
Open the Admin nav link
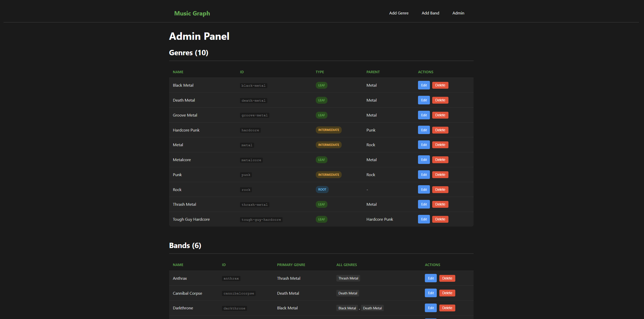(458, 13)
